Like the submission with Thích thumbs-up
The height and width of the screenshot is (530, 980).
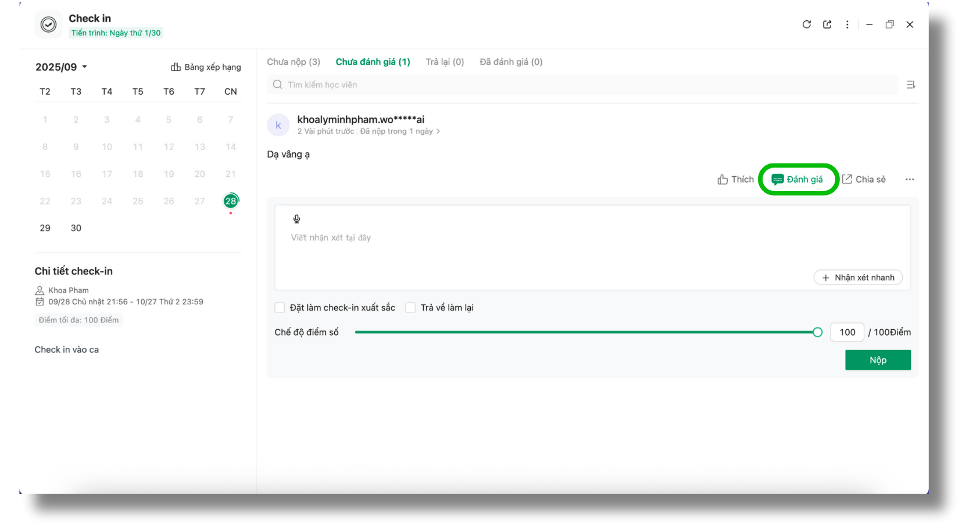735,179
